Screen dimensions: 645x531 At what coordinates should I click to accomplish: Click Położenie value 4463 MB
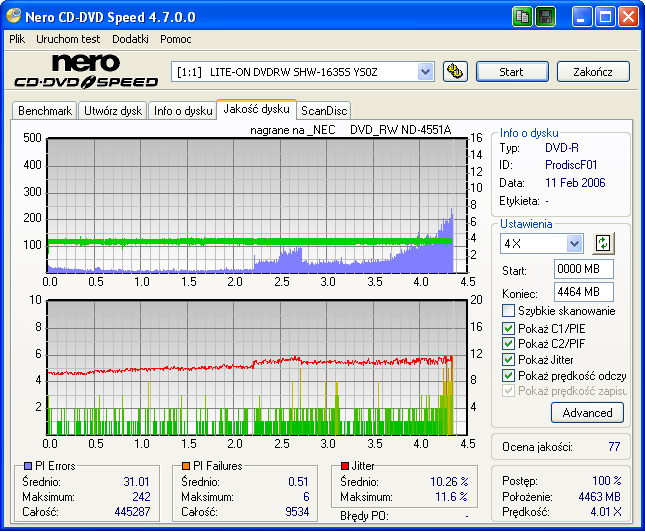[599, 496]
